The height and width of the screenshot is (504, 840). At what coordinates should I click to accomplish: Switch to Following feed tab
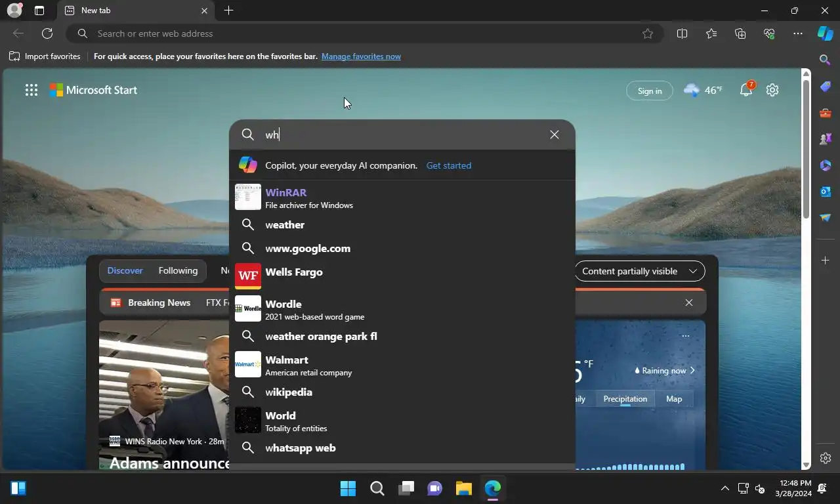tap(178, 270)
